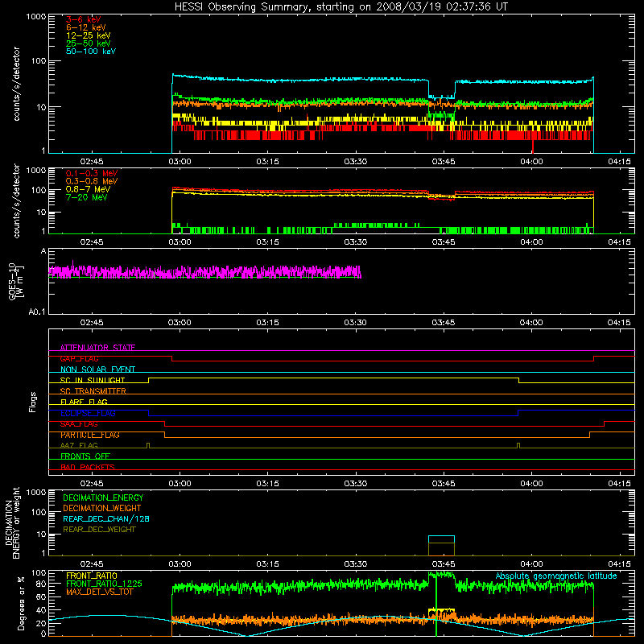This screenshot has width=644, height=644.
Task: Select the red 3-6 keV legend label
Action: coord(83,19)
